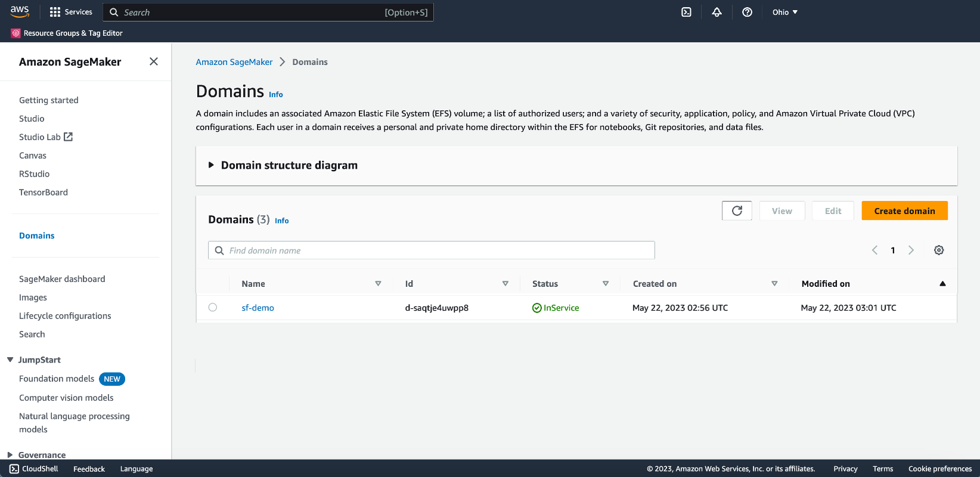
Task: Open Lifecycle configurations in the sidebar
Action: tap(65, 316)
